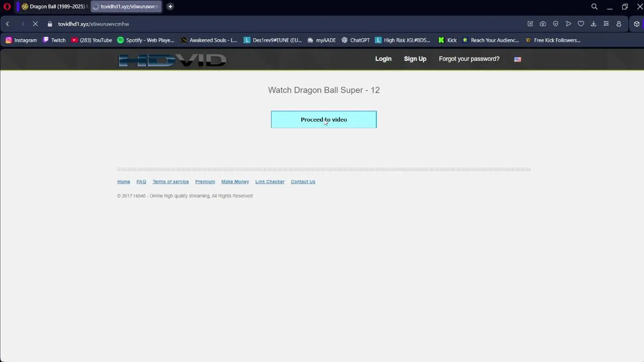The image size is (644, 362).
Task: Open the downloads icon
Action: [593, 24]
